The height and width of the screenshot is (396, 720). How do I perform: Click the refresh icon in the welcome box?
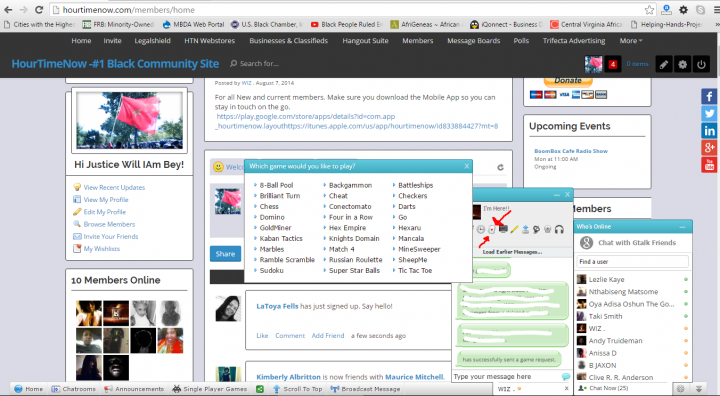[501, 167]
